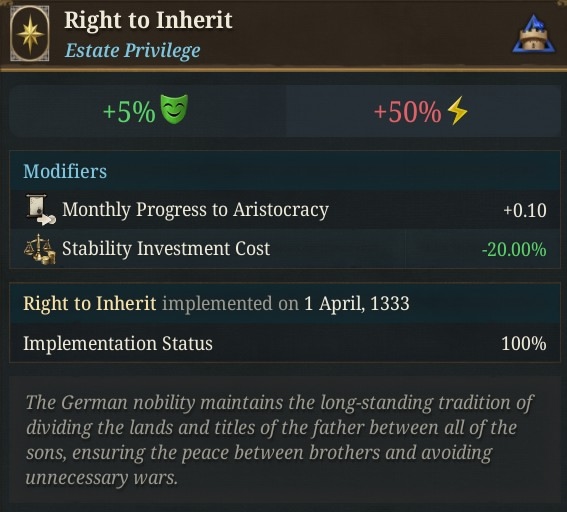Click the German nobility description text

point(279,440)
